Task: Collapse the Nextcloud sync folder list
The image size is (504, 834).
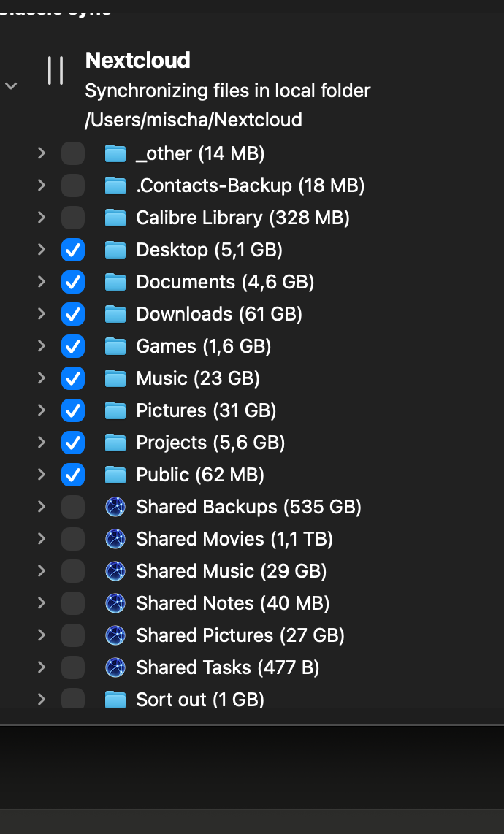Action: pos(11,85)
